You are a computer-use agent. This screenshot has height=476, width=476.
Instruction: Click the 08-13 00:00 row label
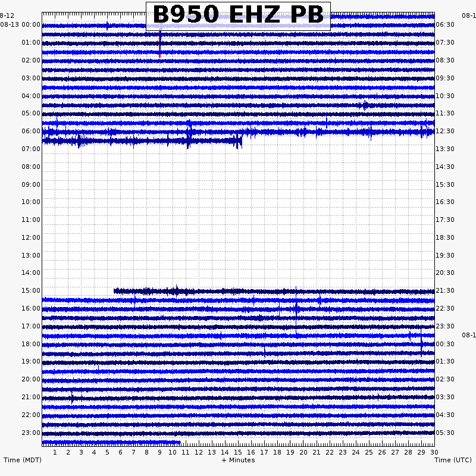click(20, 24)
